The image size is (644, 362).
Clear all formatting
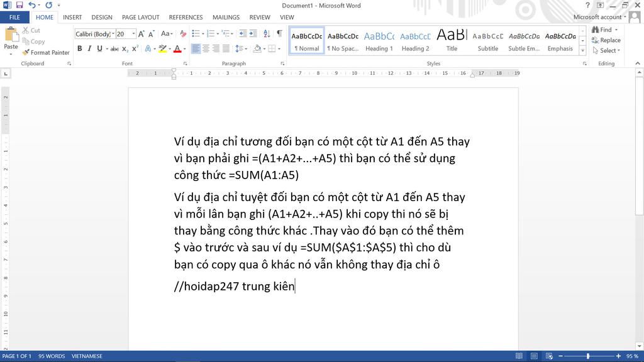click(x=183, y=34)
